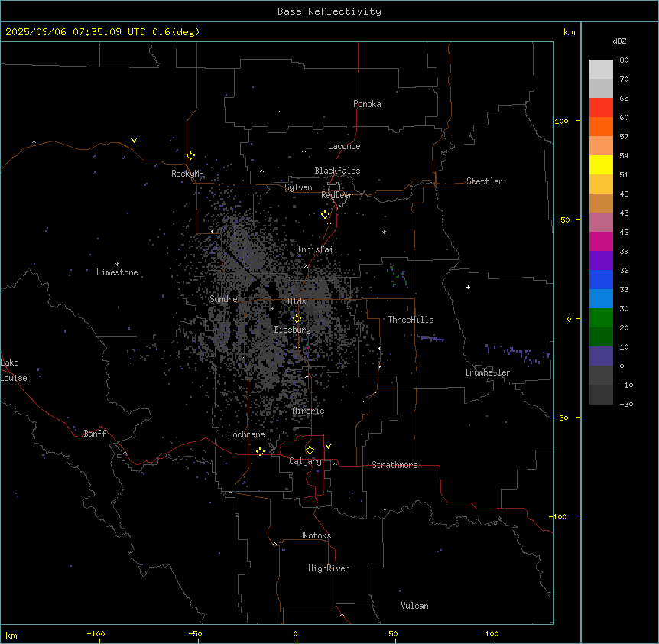Click the Drumheller town label
This screenshot has width=659, height=644.
[x=488, y=372]
